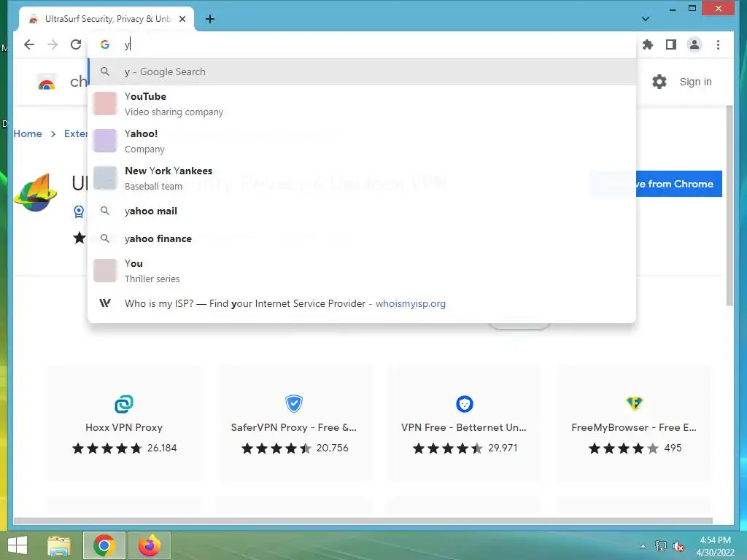Open the whoismyisp.org suggestion
The width and height of the screenshot is (747, 560).
pyautogui.click(x=362, y=303)
